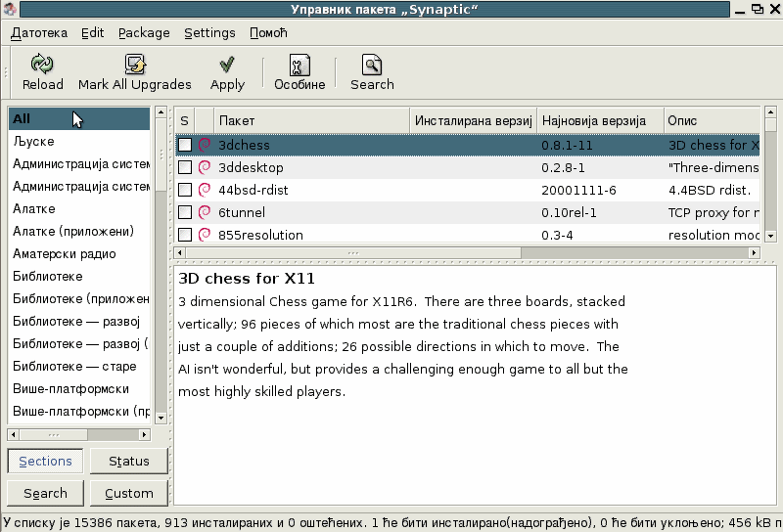Select the Библиотеке section
783x532 pixels.
79,276
